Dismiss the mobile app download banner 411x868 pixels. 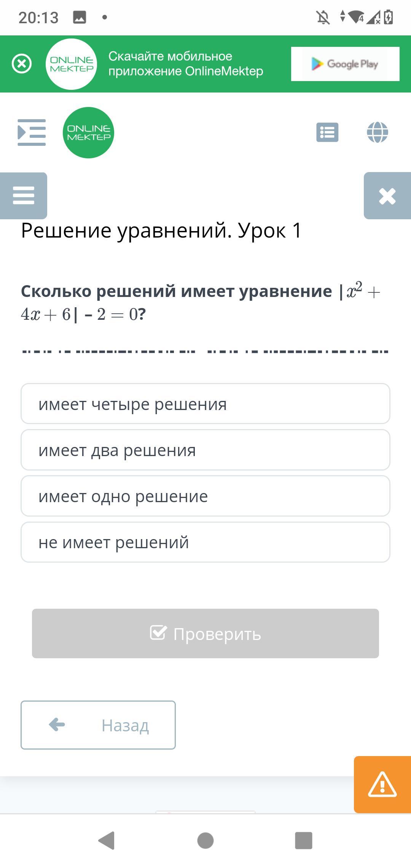pos(22,64)
